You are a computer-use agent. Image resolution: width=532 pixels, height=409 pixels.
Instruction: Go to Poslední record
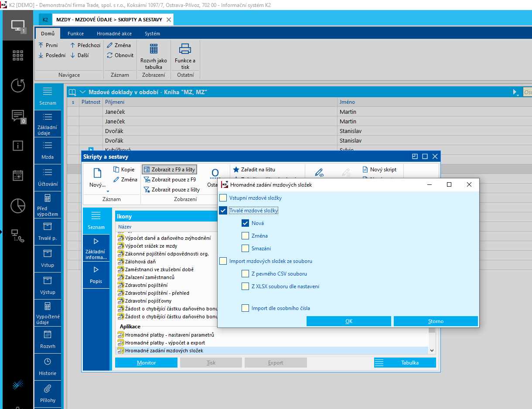tap(52, 55)
